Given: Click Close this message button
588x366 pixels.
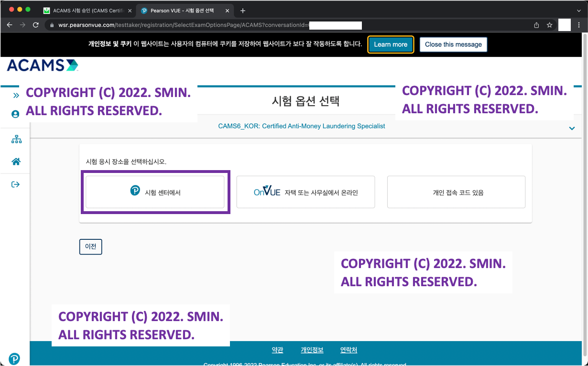Looking at the screenshot, I should tap(453, 44).
